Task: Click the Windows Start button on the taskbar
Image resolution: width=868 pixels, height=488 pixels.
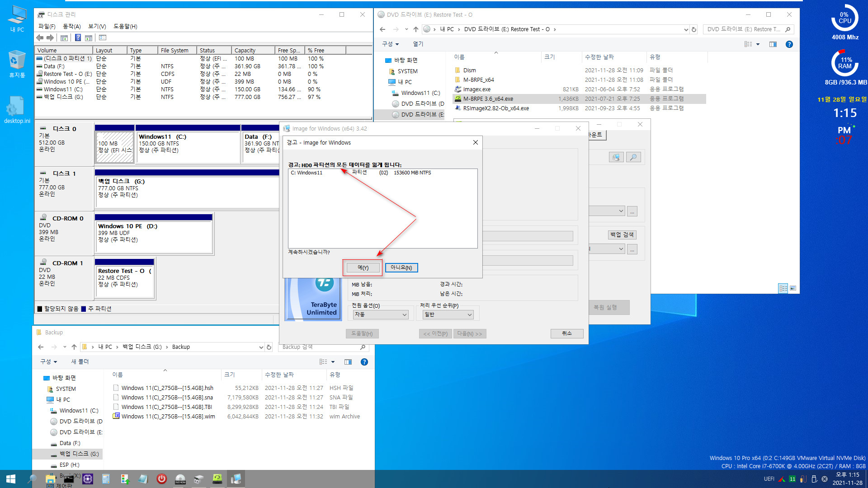Action: tap(10, 479)
